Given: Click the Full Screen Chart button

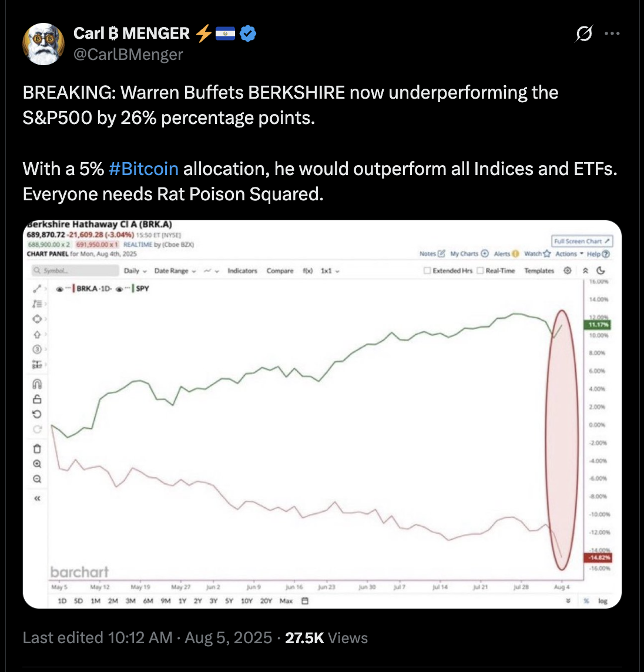Looking at the screenshot, I should 582,241.
